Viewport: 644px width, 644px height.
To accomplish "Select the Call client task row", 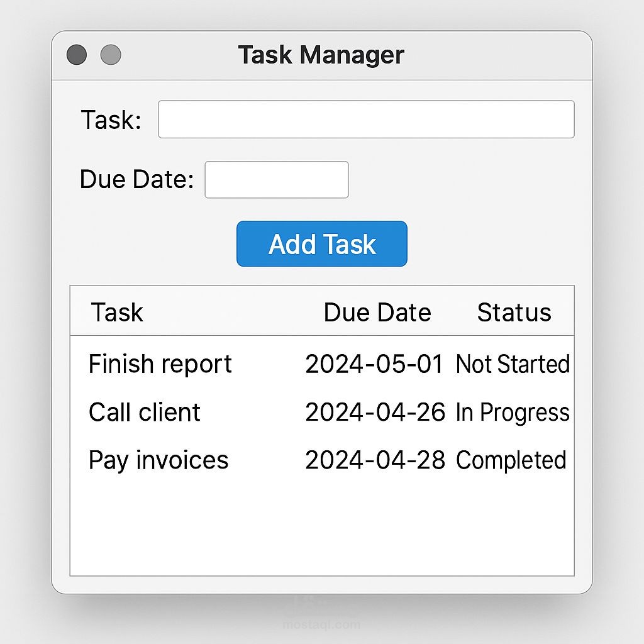I will [145, 413].
